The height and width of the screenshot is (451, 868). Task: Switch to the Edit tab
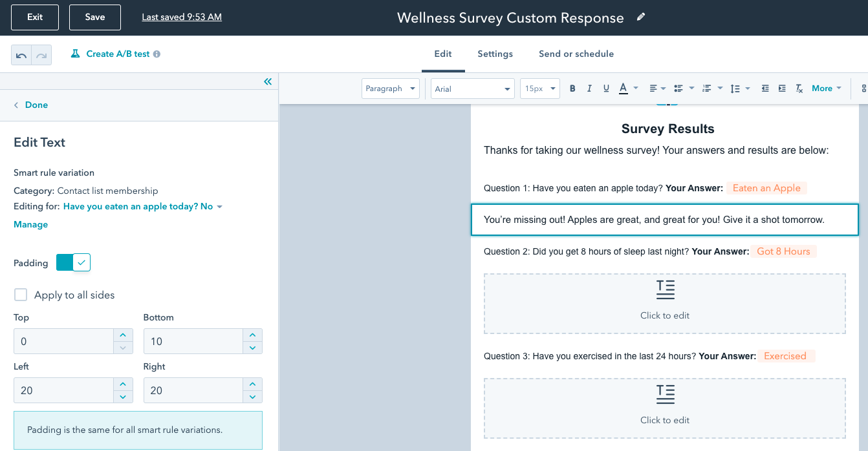click(443, 54)
